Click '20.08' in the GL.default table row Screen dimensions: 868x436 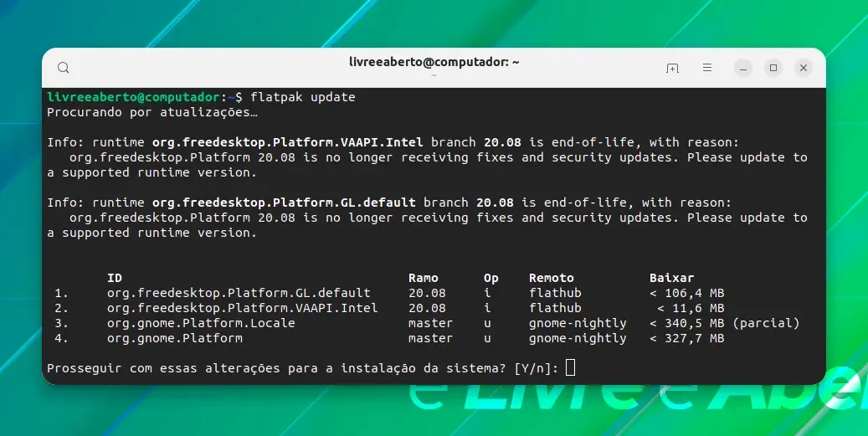(427, 293)
